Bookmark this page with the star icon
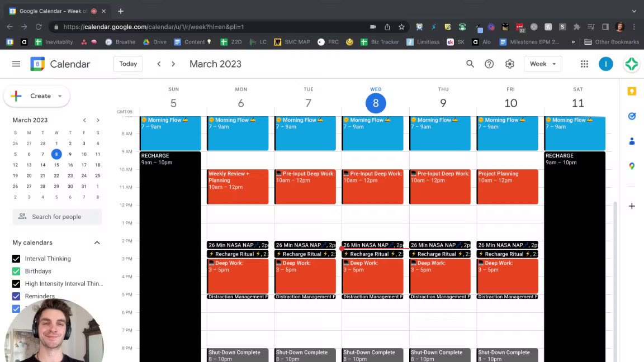This screenshot has width=644, height=362. pos(401,27)
